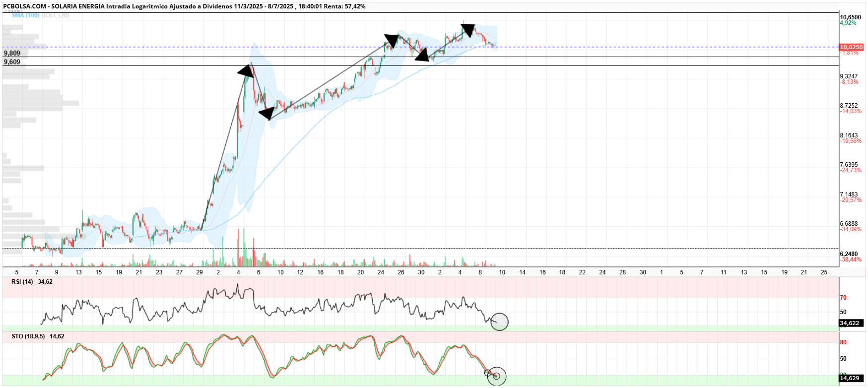This screenshot has height=388, width=868.
Task: Click the RSI 70 overbought level label
Action: click(843, 298)
